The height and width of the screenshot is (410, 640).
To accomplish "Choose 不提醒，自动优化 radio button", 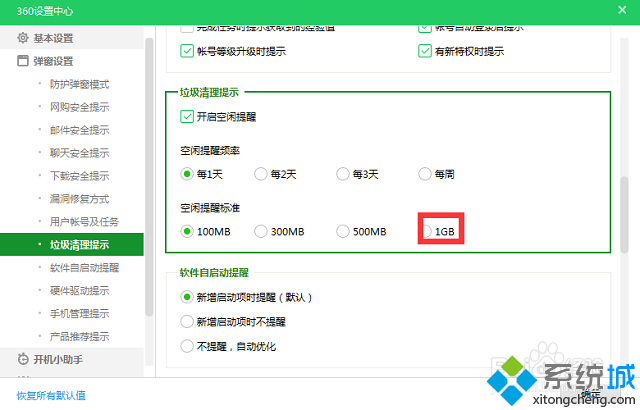I will pyautogui.click(x=187, y=346).
